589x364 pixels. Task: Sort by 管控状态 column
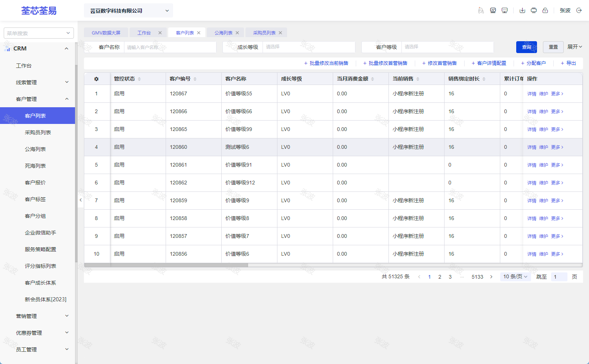139,79
